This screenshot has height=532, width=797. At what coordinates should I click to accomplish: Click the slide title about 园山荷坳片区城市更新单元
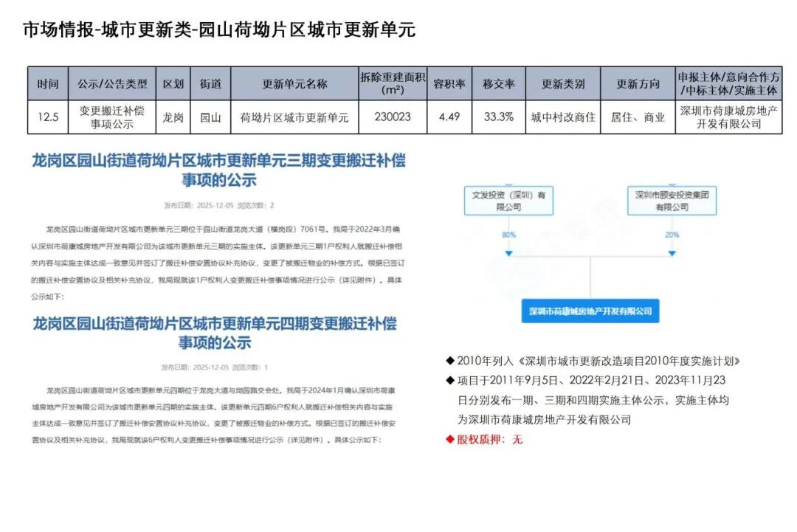pos(219,30)
